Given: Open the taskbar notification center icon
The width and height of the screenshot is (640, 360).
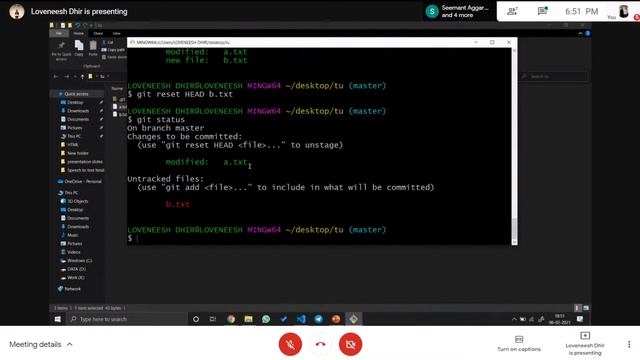Looking at the screenshot, I should pos(580,319).
